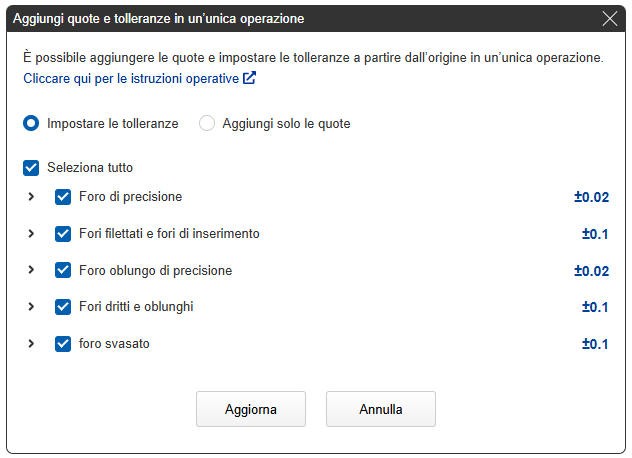This screenshot has width=632, height=458.
Task: Expand 'Fori filettati e fori di inserimento' row
Action: point(31,234)
